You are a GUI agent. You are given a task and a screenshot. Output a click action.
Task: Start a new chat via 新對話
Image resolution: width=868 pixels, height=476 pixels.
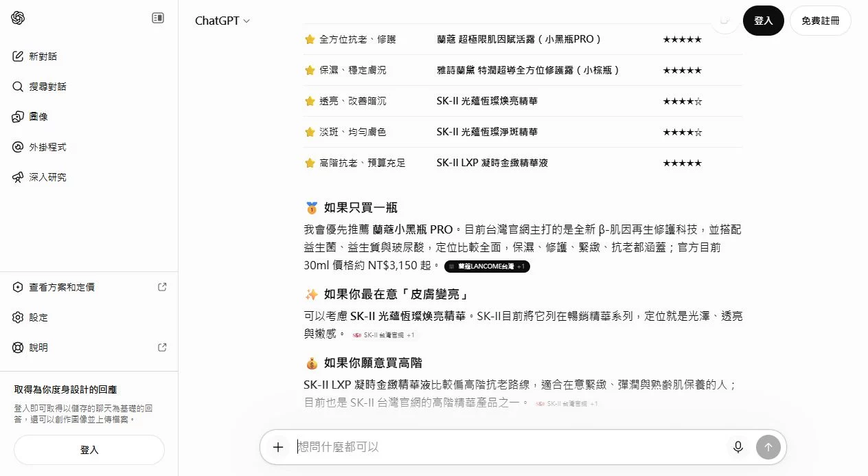tap(89, 56)
